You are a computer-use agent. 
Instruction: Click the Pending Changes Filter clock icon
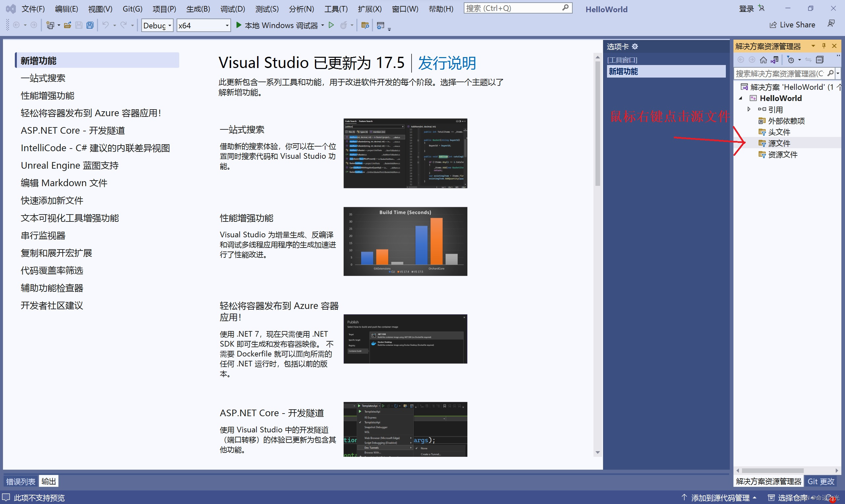[790, 60]
